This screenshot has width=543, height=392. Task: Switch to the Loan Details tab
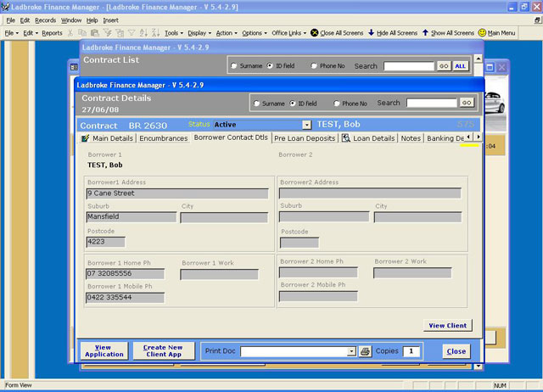pyautogui.click(x=368, y=138)
